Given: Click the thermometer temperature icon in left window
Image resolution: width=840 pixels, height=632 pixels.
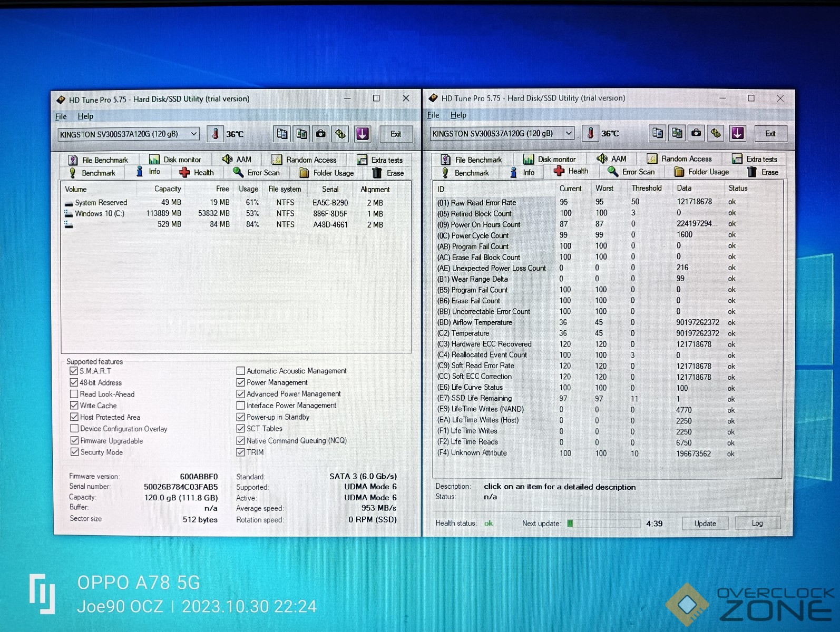Looking at the screenshot, I should [216, 134].
